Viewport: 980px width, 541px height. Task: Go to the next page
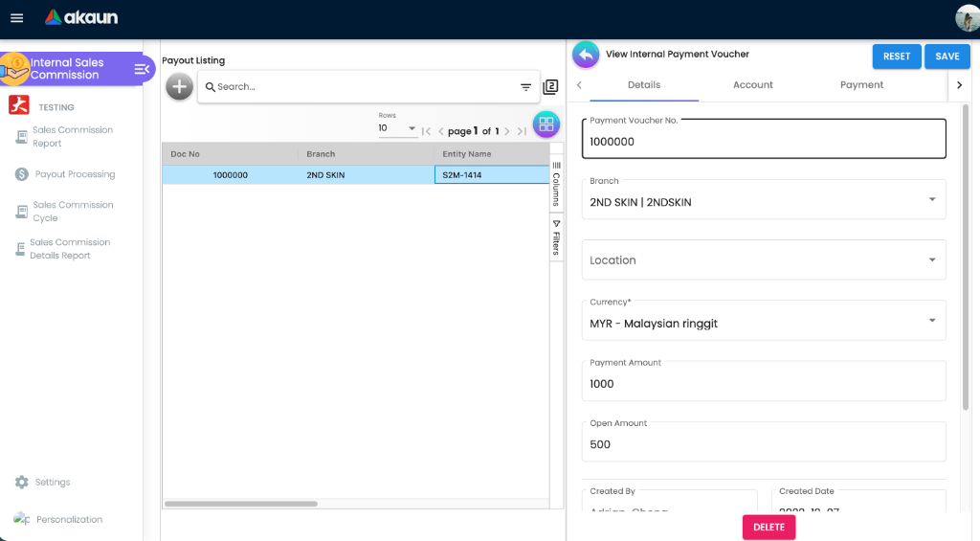507,131
